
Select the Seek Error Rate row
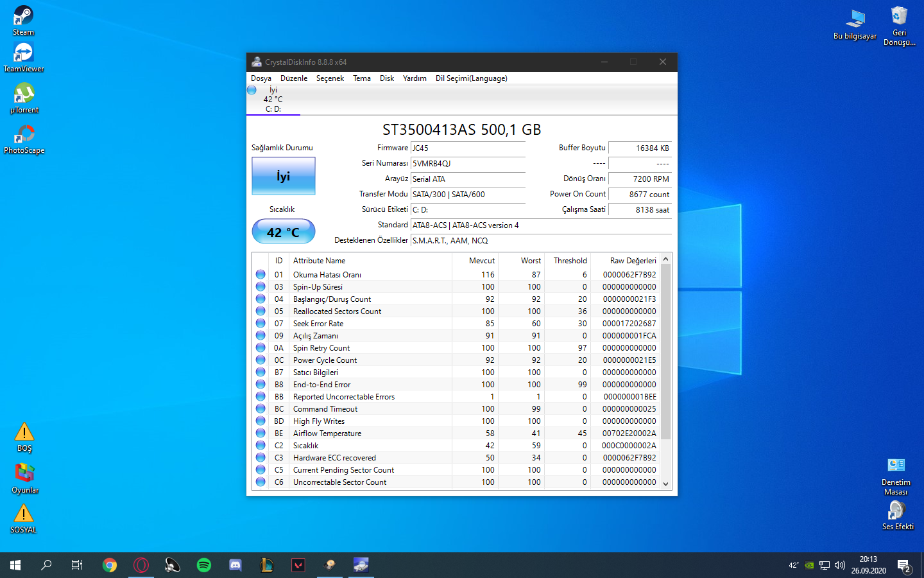(456, 323)
